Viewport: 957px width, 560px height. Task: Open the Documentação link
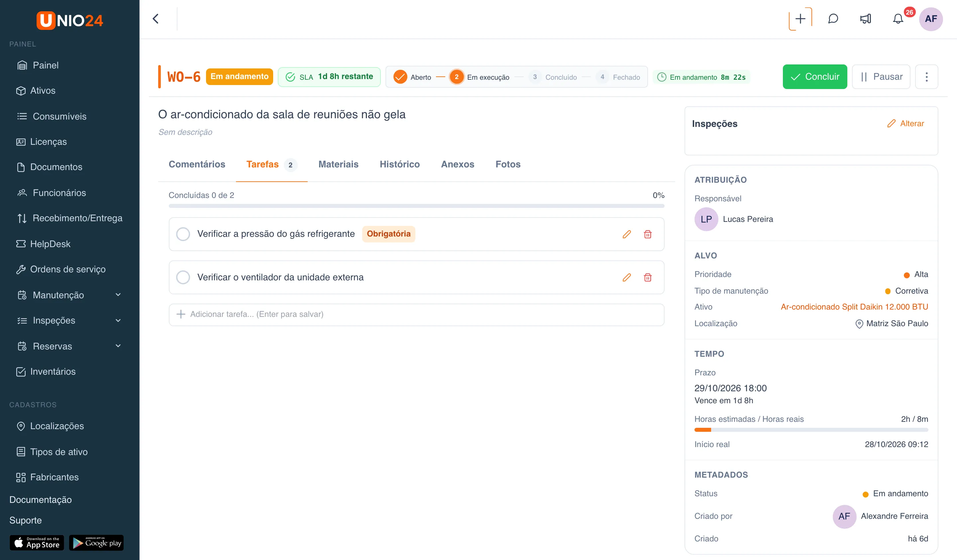pos(40,499)
